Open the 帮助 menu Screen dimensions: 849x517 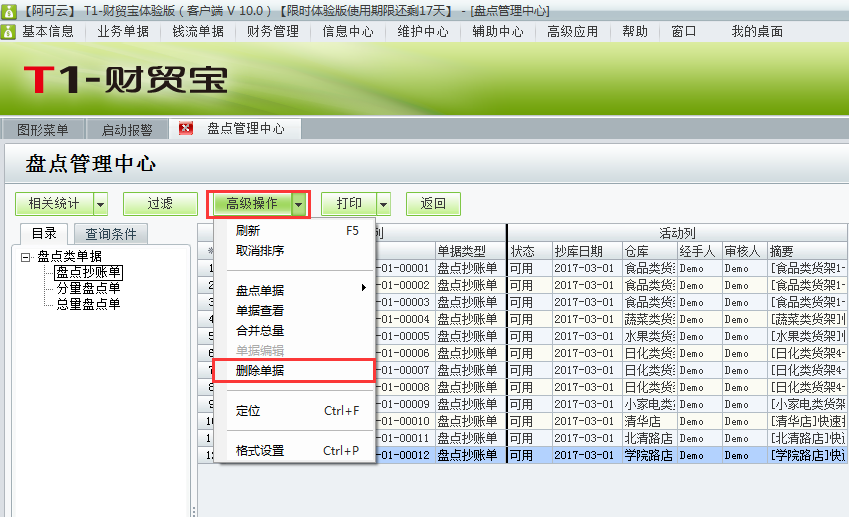[635, 31]
